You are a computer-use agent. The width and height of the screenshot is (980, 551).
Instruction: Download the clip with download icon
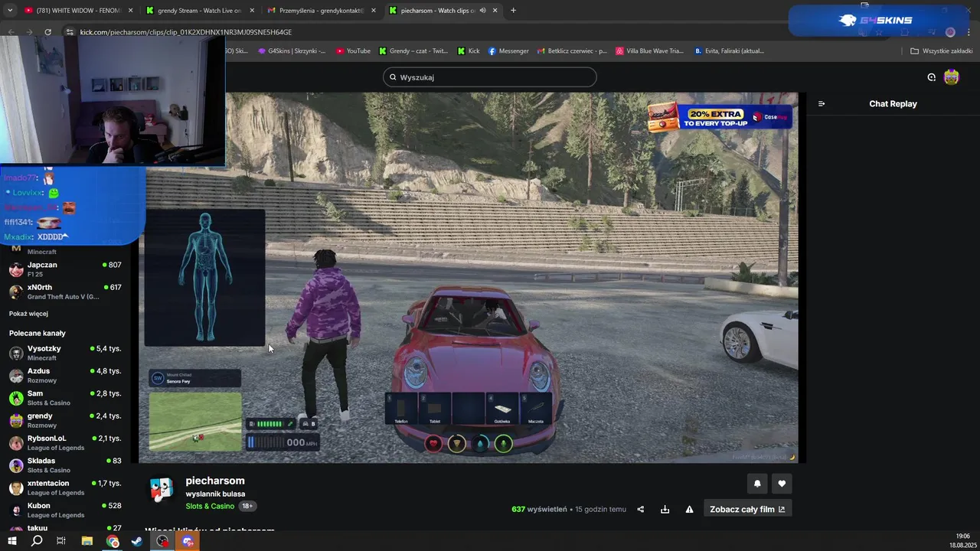(x=665, y=509)
